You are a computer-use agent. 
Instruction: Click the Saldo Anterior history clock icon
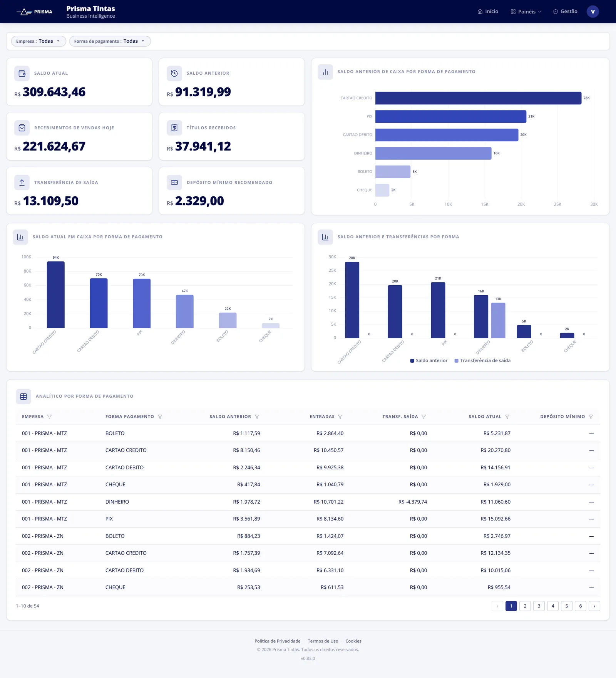174,73
